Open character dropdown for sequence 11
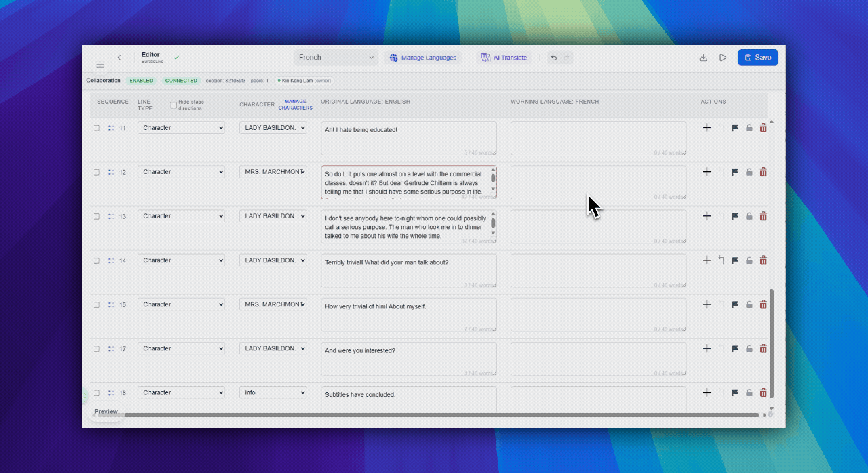Screen dimensions: 868x473 pyautogui.click(x=273, y=127)
